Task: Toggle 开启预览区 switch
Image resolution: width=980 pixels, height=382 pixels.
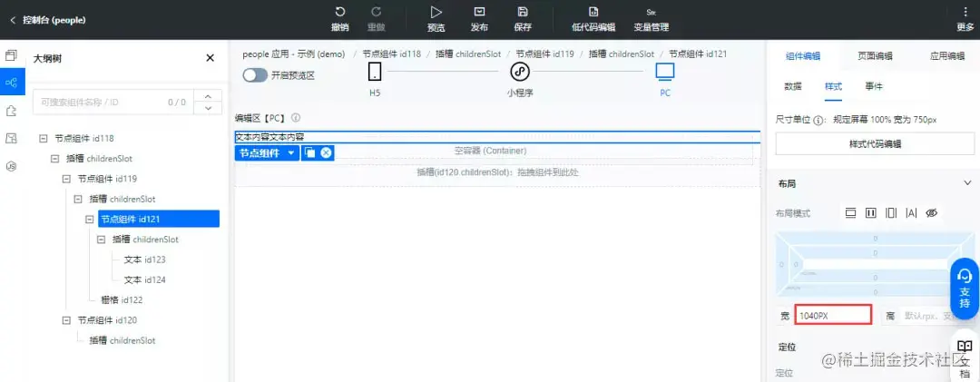Action: [254, 75]
